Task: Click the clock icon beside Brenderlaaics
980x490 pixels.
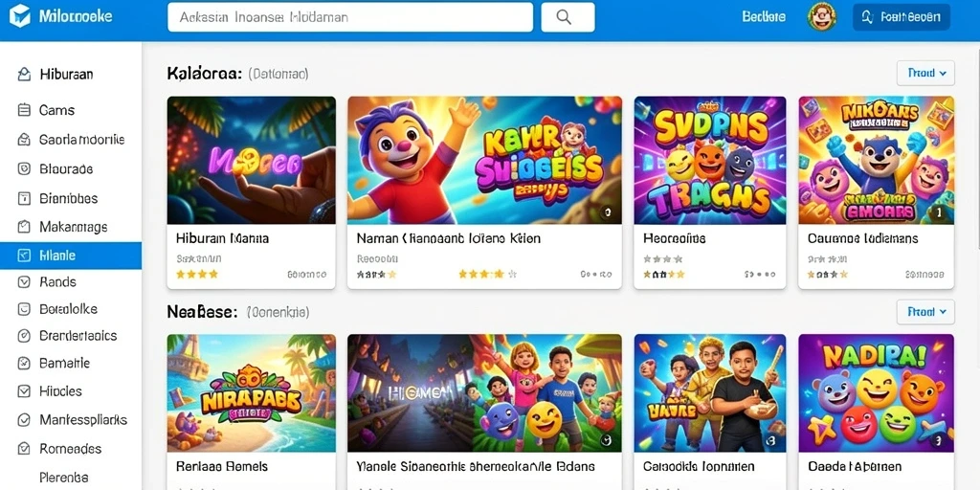Action: click(x=24, y=336)
